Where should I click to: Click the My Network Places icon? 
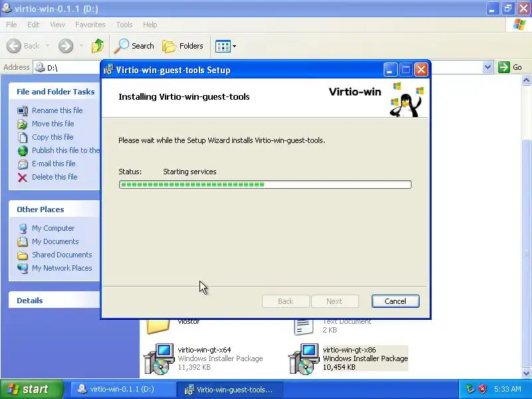[23, 268]
